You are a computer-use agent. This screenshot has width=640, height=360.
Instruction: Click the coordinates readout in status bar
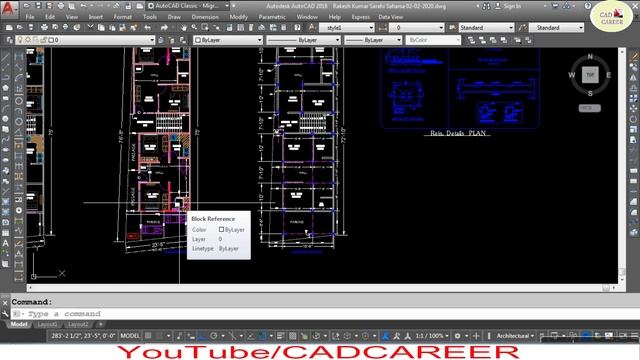83,336
